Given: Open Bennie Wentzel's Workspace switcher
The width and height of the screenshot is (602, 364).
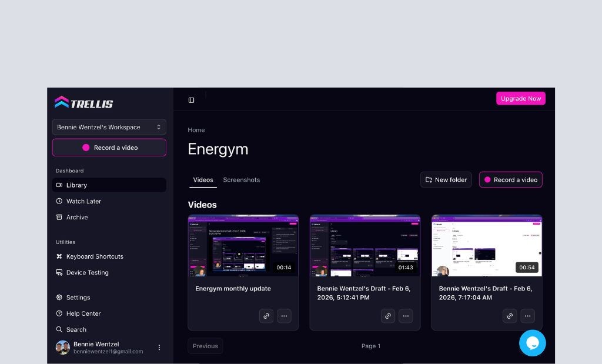Looking at the screenshot, I should pyautogui.click(x=109, y=127).
